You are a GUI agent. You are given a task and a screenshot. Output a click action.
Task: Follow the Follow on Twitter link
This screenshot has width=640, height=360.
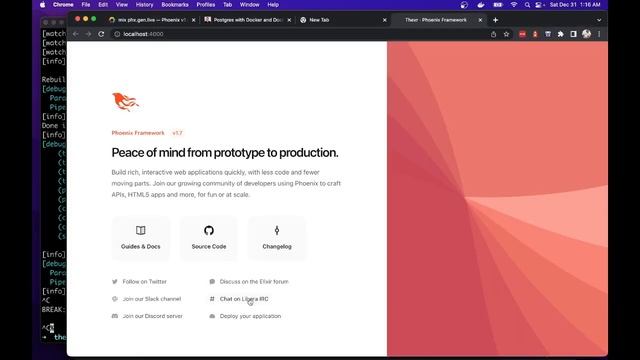pos(144,282)
